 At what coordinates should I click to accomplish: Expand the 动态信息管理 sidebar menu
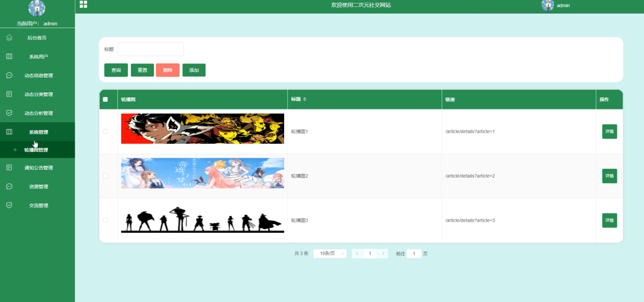click(38, 75)
